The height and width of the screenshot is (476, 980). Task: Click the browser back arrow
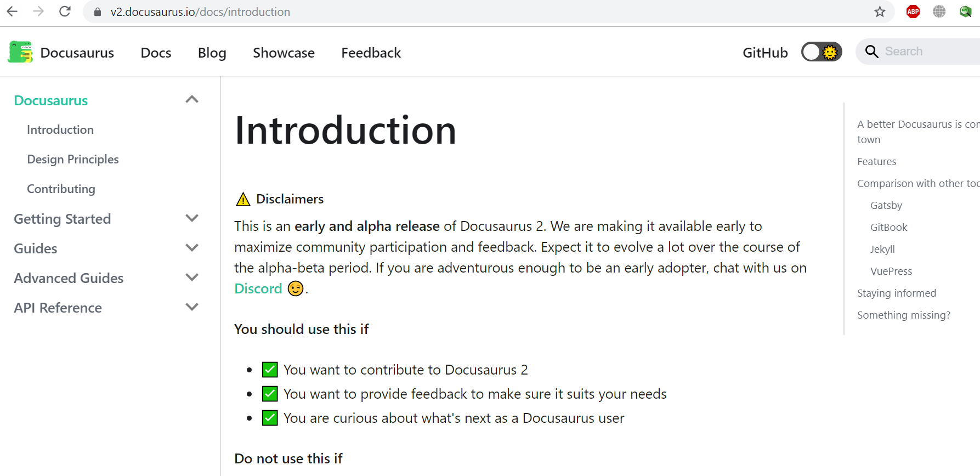pyautogui.click(x=12, y=12)
